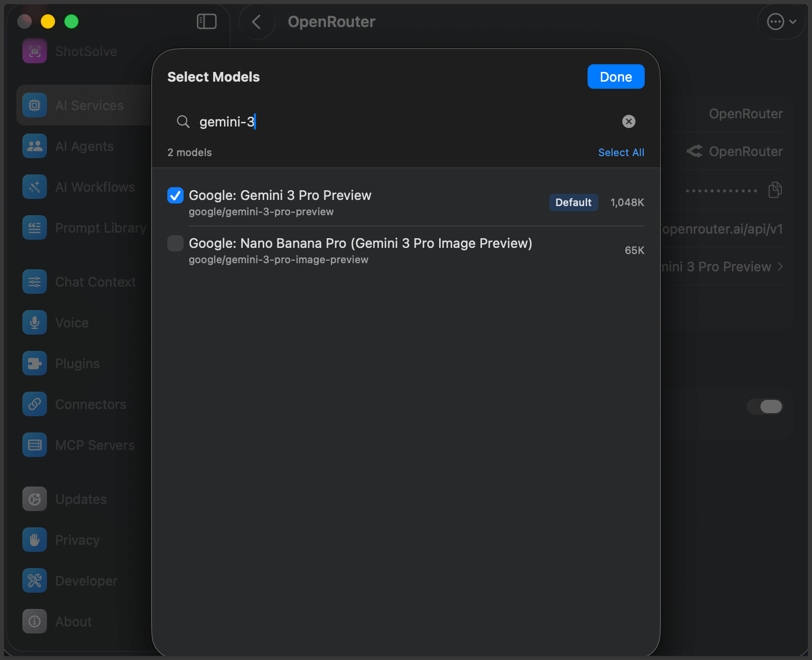Image resolution: width=812 pixels, height=660 pixels.
Task: Click the Developer tools icon
Action: (35, 580)
